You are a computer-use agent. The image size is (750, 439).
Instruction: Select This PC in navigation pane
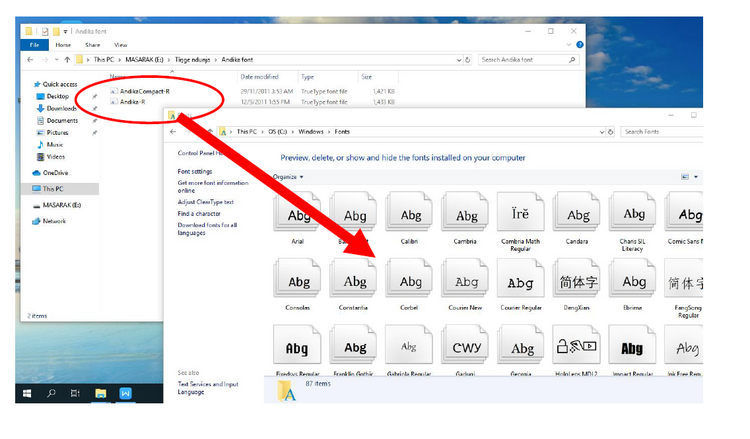click(x=52, y=188)
